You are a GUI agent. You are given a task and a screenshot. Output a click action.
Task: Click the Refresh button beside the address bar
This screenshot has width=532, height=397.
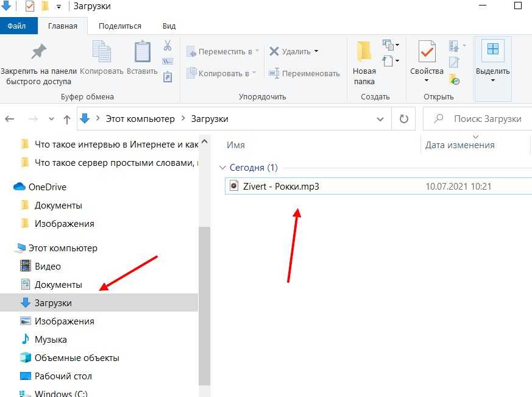tap(404, 119)
